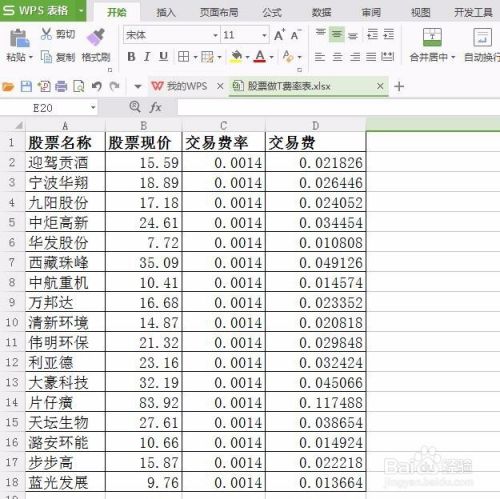This screenshot has height=499, width=500.
Task: Click the cell borders icon
Action: point(183,57)
